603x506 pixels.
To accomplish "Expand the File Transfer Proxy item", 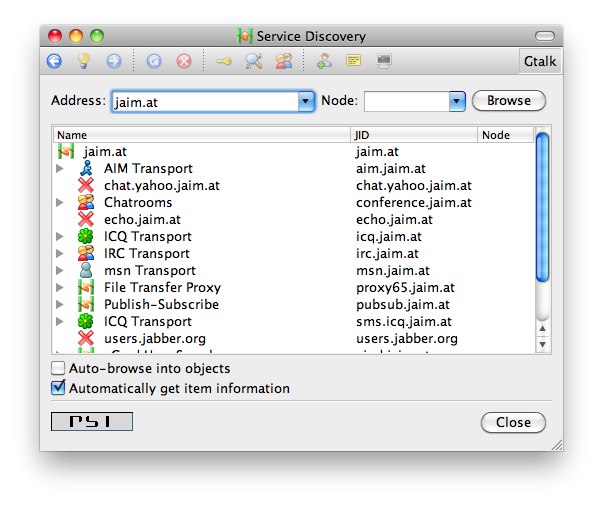I will coord(60,287).
